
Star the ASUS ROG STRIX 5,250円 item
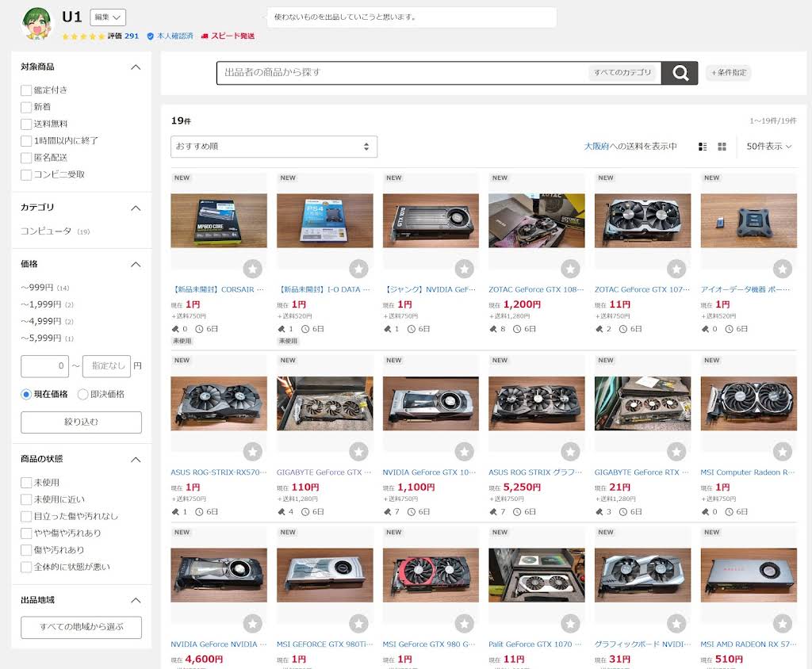point(571,452)
